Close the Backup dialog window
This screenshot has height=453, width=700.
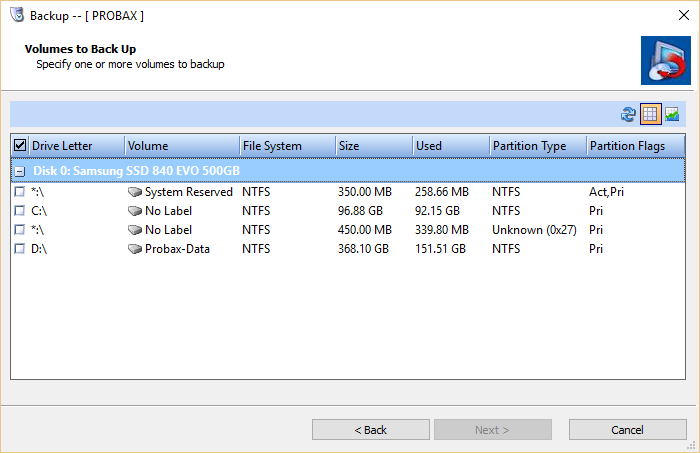pyautogui.click(x=683, y=15)
